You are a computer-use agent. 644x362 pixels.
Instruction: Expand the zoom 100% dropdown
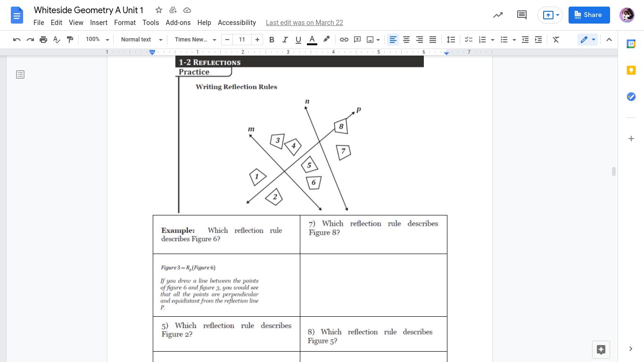(97, 40)
